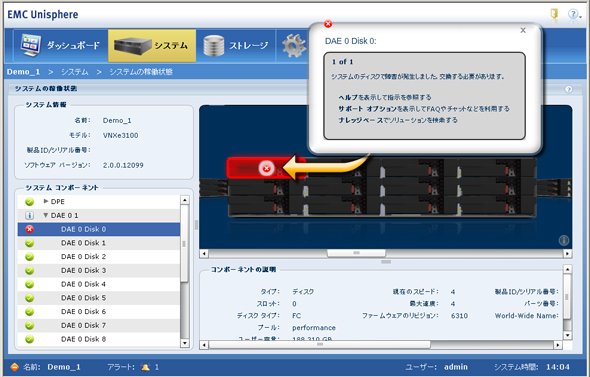
Task: Select DAE 0 Disk 7 row
Action: (99, 325)
